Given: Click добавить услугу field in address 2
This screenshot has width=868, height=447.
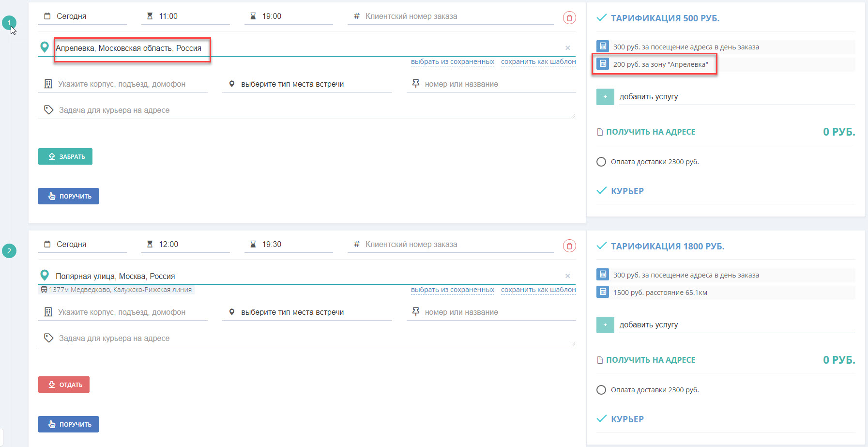Looking at the screenshot, I should click(737, 325).
